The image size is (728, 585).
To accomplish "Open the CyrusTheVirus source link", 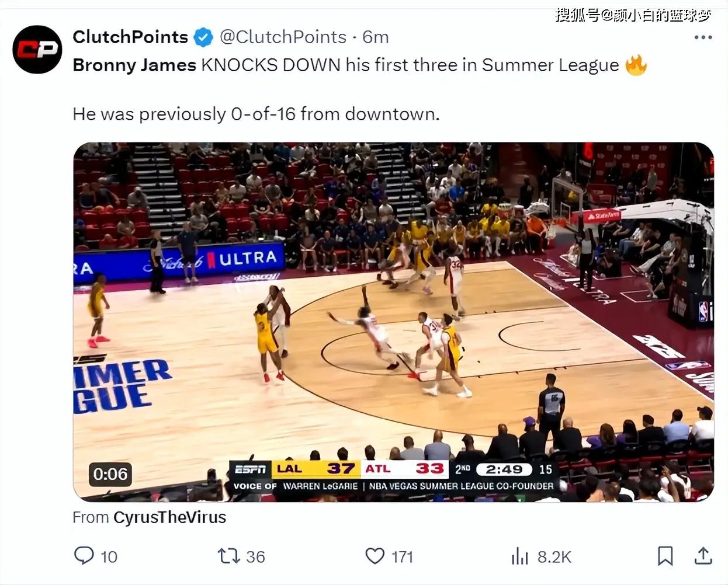I will (x=169, y=517).
